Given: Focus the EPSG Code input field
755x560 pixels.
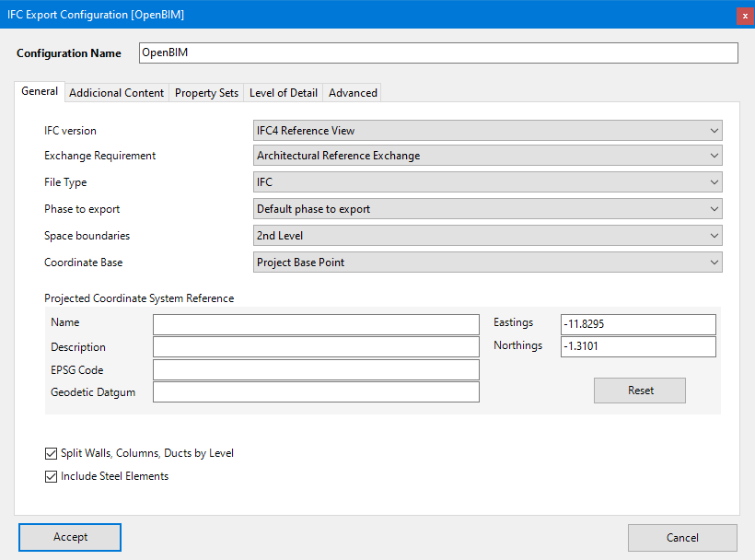Looking at the screenshot, I should (x=316, y=370).
